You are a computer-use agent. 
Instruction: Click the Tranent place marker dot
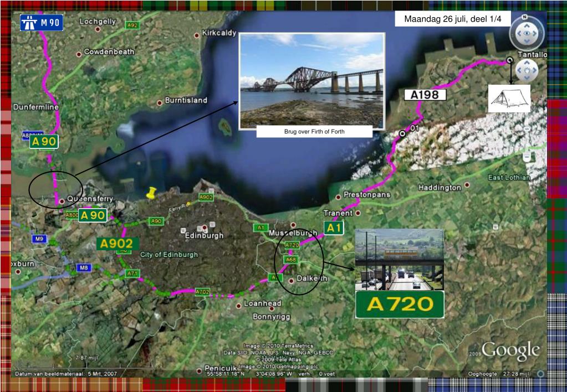[357, 213]
